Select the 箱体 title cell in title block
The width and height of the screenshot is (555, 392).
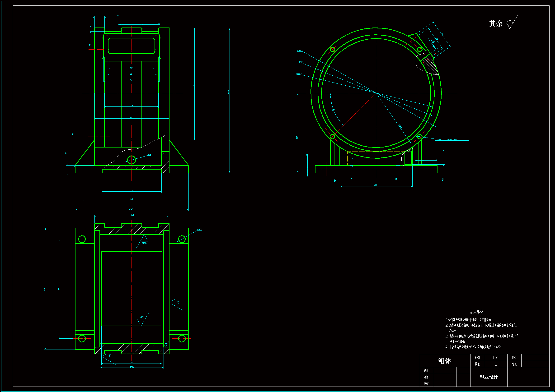pos(445,361)
